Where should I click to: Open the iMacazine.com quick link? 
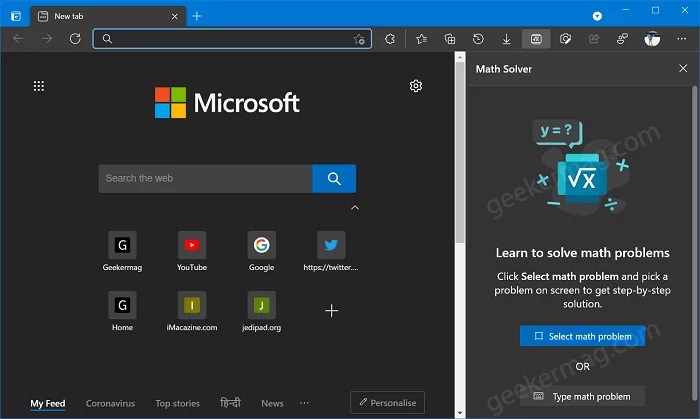point(192,311)
